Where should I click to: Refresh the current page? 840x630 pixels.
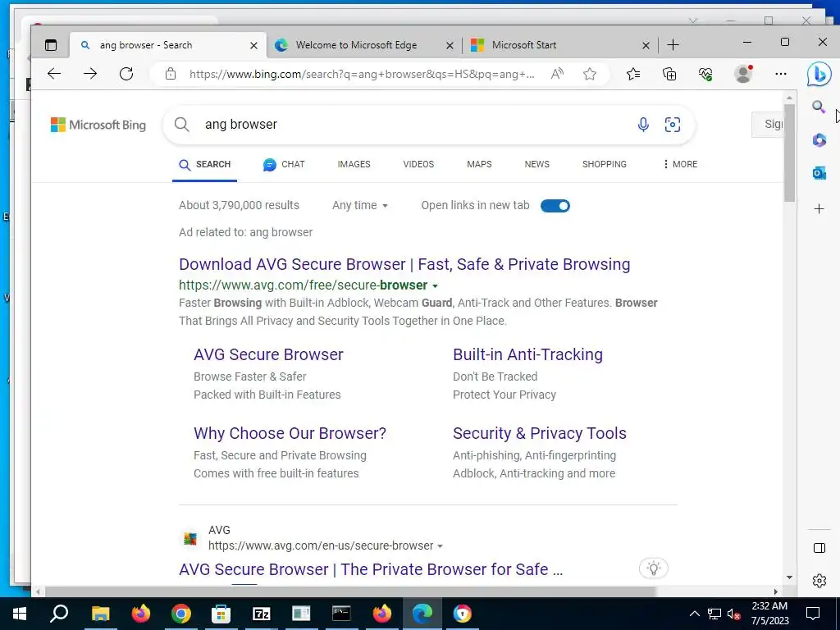pos(126,74)
